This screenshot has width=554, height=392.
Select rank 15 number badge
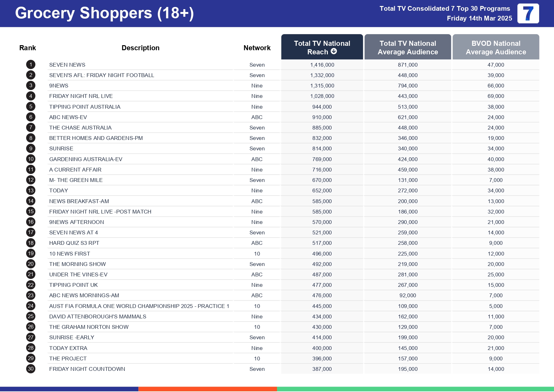pyautogui.click(x=31, y=212)
